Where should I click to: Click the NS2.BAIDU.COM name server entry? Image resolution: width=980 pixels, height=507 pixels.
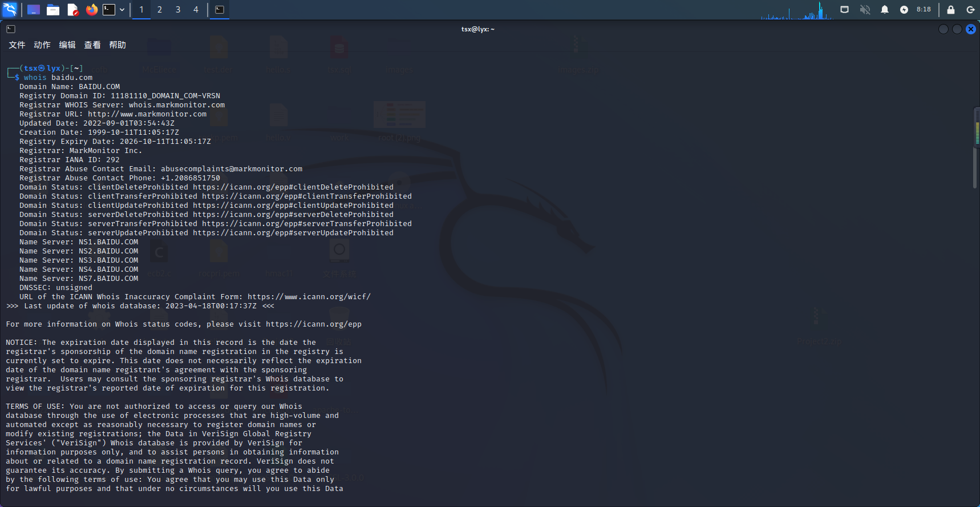click(108, 251)
